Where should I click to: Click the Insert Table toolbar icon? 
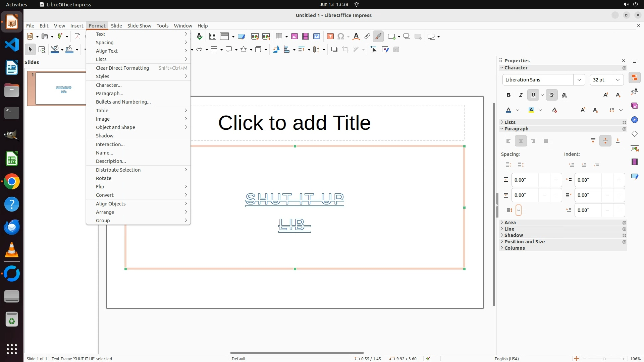tap(279, 37)
